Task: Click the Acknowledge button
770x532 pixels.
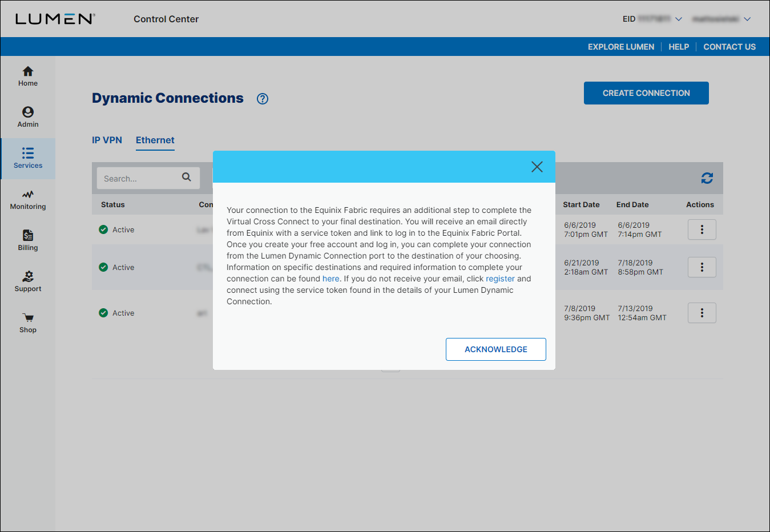Action: point(496,349)
